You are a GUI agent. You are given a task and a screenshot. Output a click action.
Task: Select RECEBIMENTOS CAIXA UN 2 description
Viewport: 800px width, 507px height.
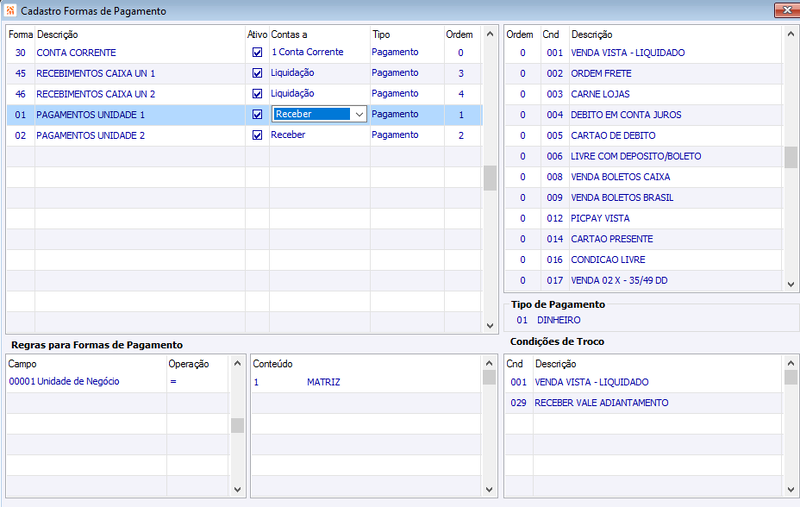95,94
